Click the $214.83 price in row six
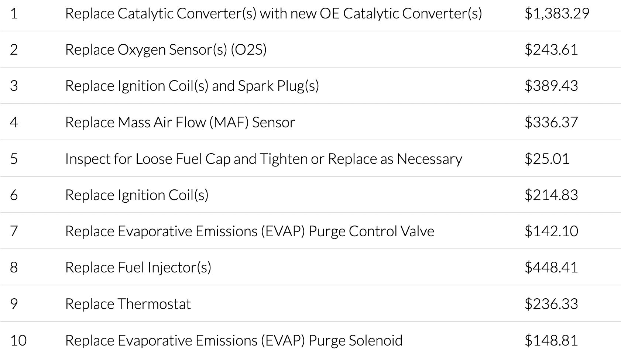621x364 pixels. 551,195
